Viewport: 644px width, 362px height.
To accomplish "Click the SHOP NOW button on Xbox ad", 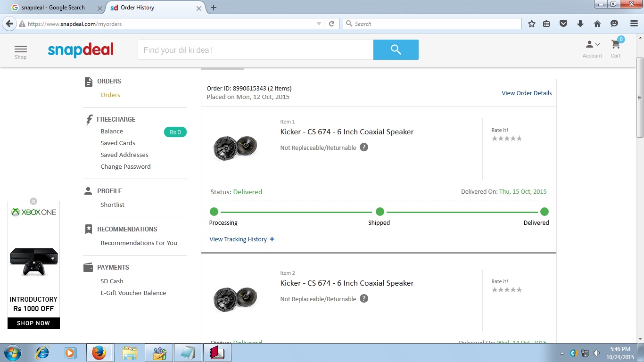I will click(x=33, y=323).
